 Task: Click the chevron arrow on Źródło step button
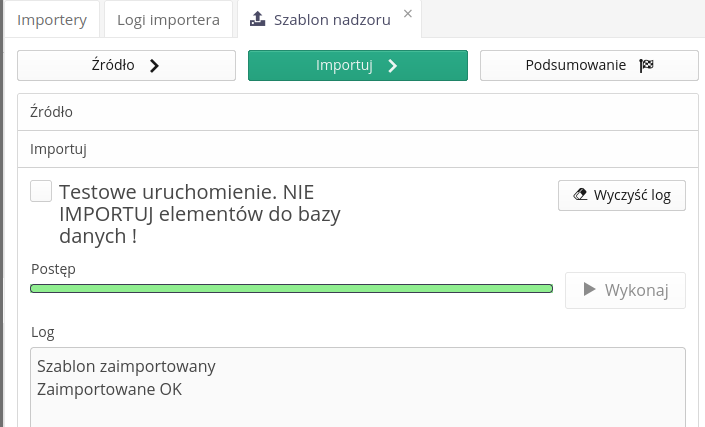pyautogui.click(x=154, y=66)
